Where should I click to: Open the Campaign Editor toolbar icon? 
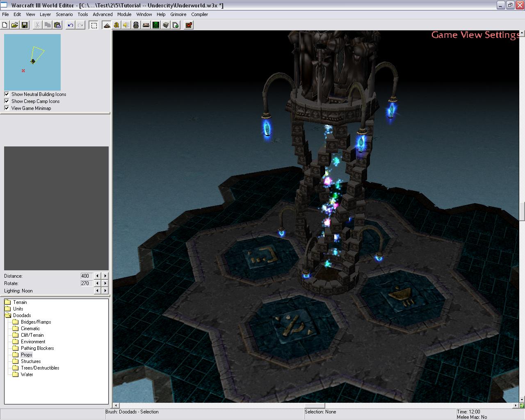146,25
